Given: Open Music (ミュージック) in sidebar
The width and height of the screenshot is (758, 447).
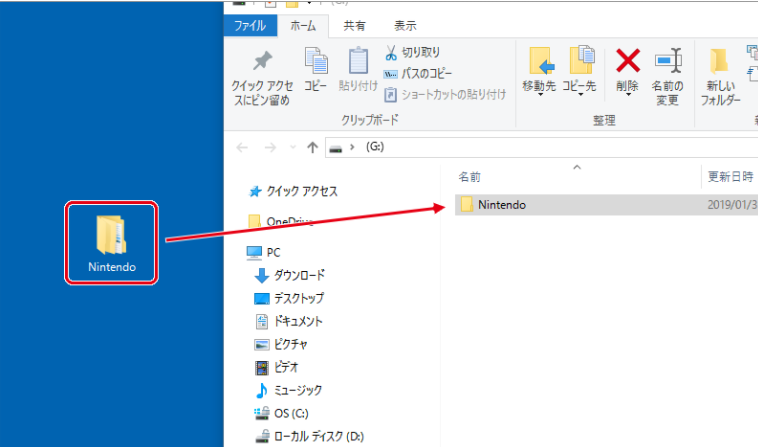Looking at the screenshot, I should [x=288, y=390].
